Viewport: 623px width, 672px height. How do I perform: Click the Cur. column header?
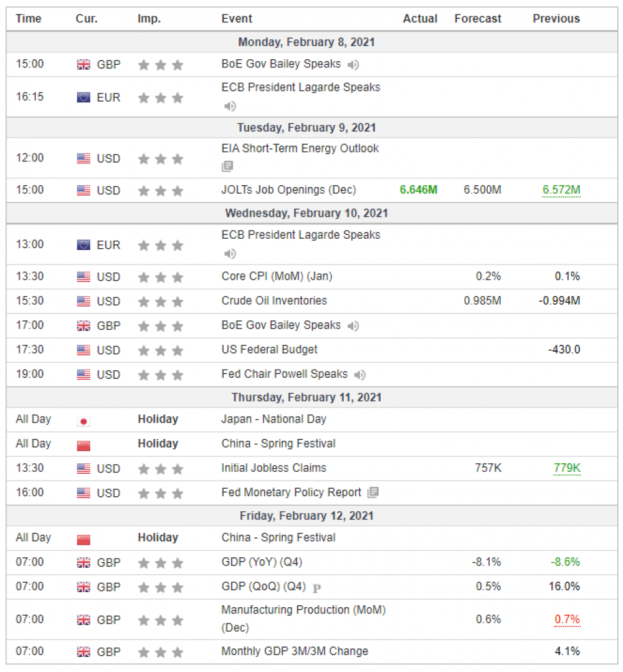pyautogui.click(x=87, y=19)
